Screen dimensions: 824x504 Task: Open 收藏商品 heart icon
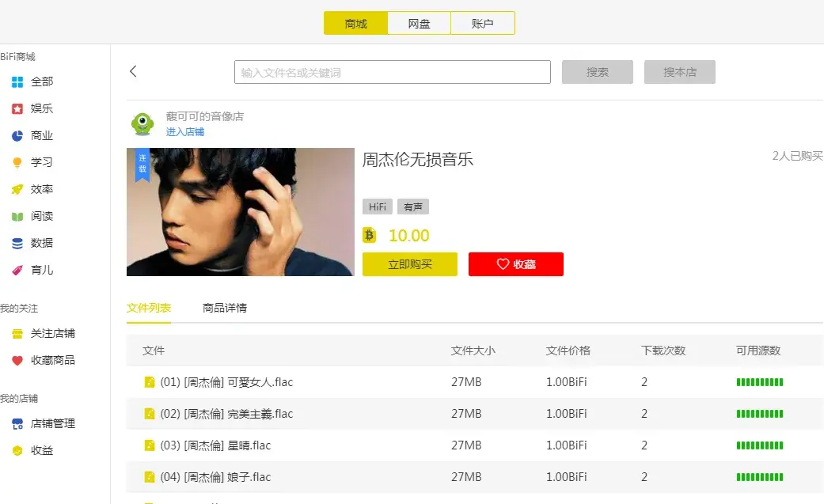[17, 361]
